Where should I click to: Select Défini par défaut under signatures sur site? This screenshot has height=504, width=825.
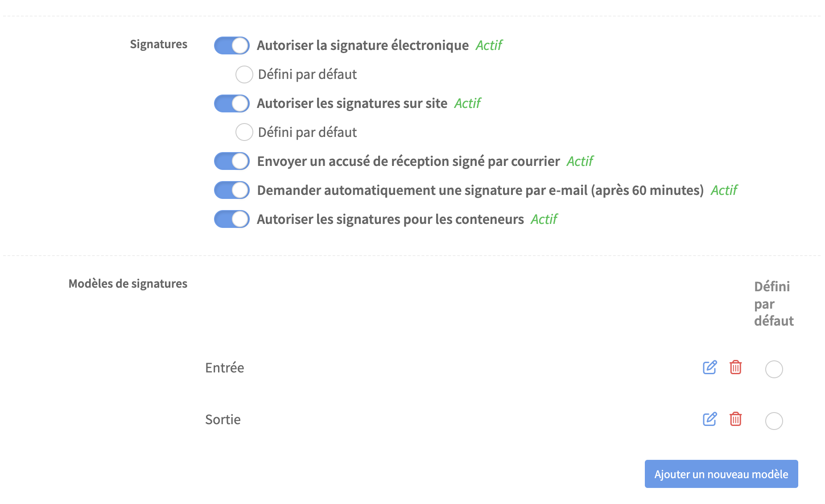pyautogui.click(x=244, y=132)
